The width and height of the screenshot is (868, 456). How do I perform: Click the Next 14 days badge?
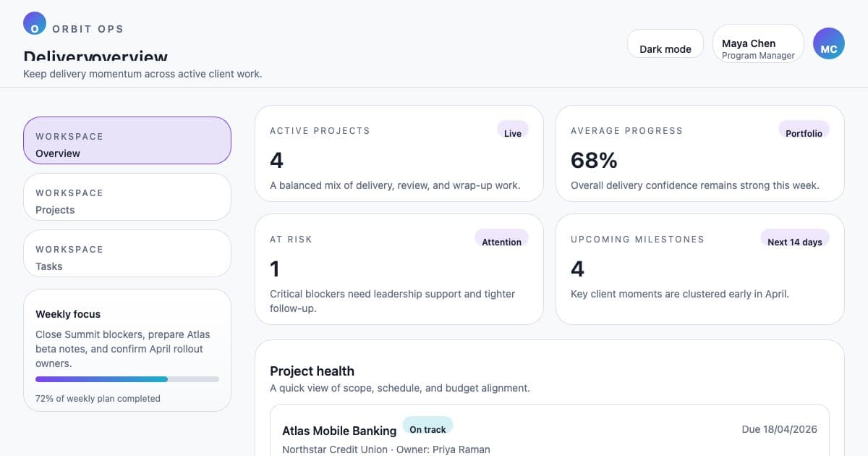click(x=794, y=238)
